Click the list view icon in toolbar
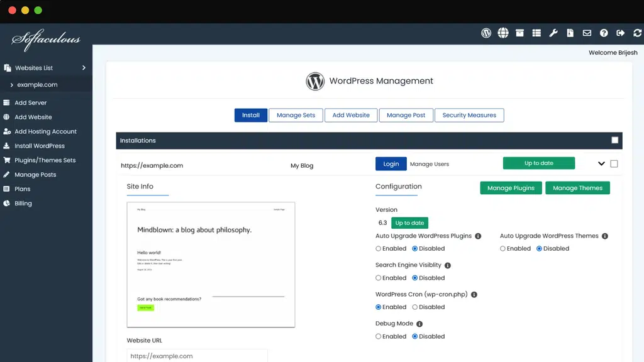Screen dimensions: 644x362 [536, 33]
